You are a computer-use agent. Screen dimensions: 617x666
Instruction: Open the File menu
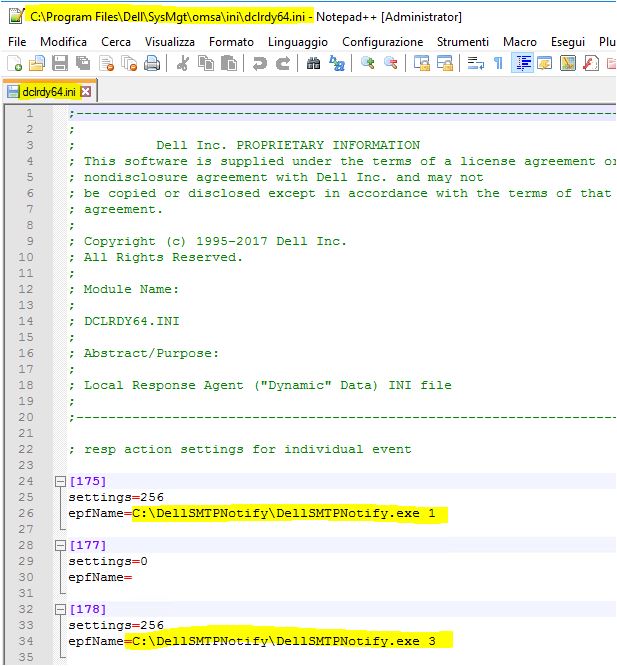pos(17,42)
